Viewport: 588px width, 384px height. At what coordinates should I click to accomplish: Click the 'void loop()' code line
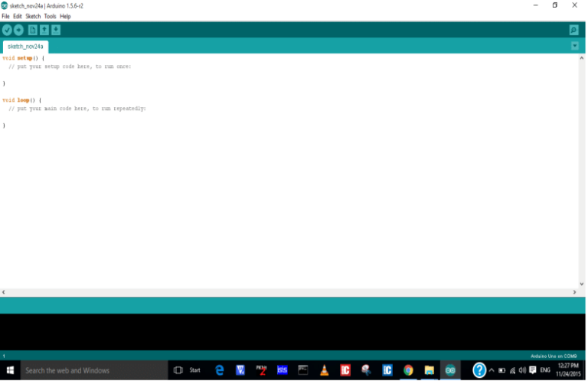tap(21, 100)
